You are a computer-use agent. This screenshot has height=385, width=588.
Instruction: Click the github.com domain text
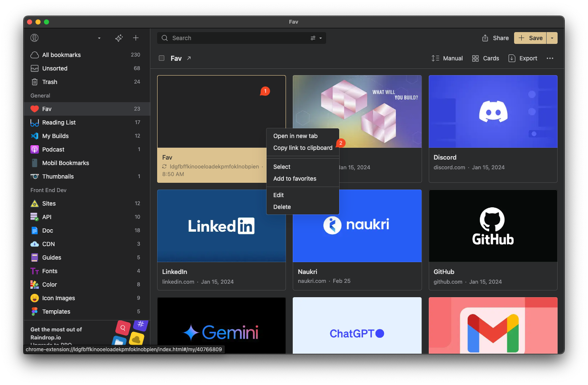[x=448, y=282]
